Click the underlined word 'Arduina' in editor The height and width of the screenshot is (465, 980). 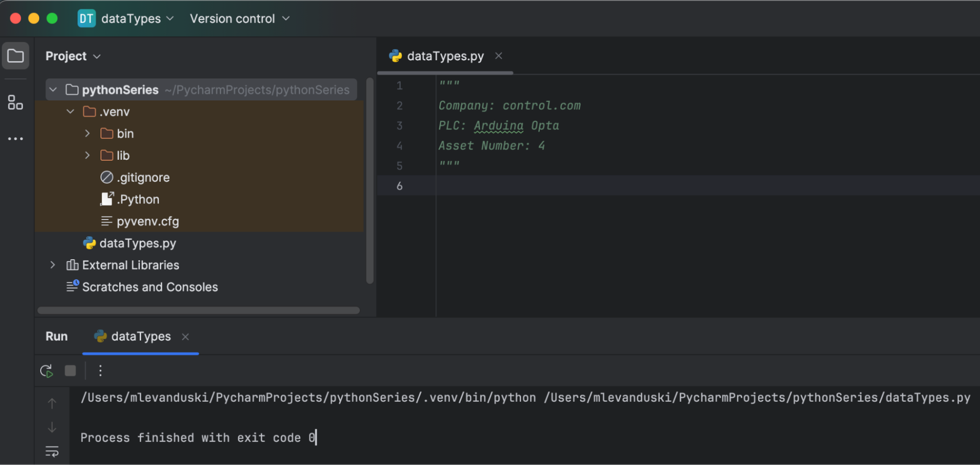point(499,126)
